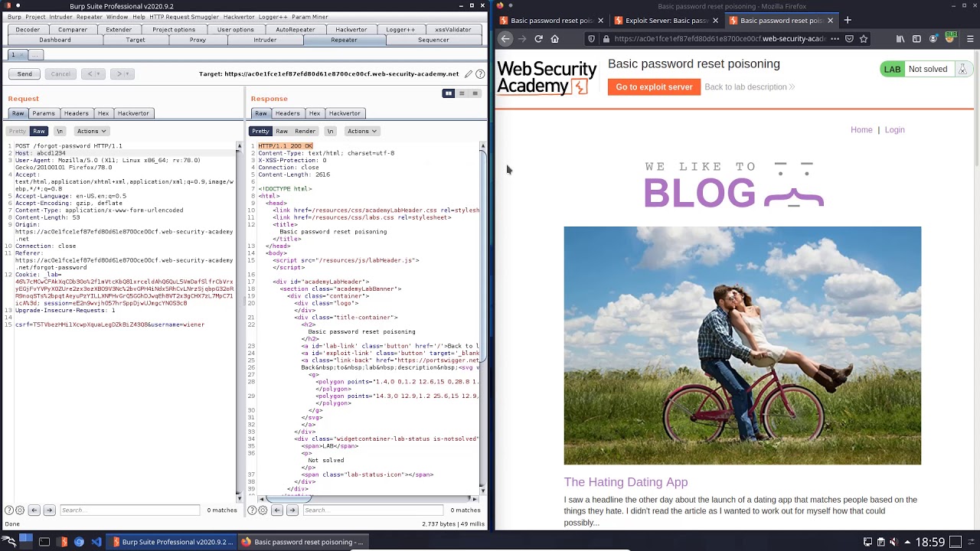The width and height of the screenshot is (980, 551).
Task: Open request search settings gear
Action: click(x=19, y=510)
